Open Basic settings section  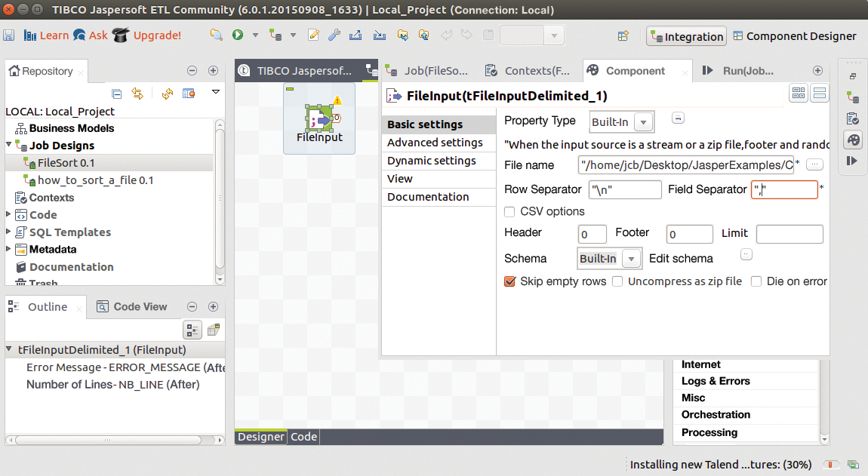coord(439,124)
